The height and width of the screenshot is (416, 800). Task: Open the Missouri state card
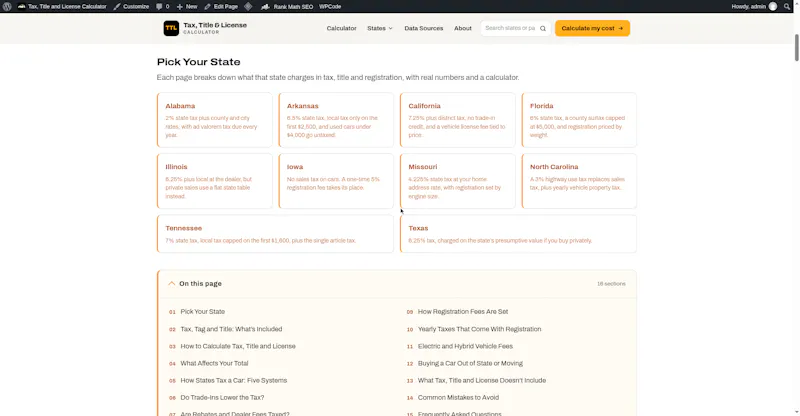click(x=458, y=181)
